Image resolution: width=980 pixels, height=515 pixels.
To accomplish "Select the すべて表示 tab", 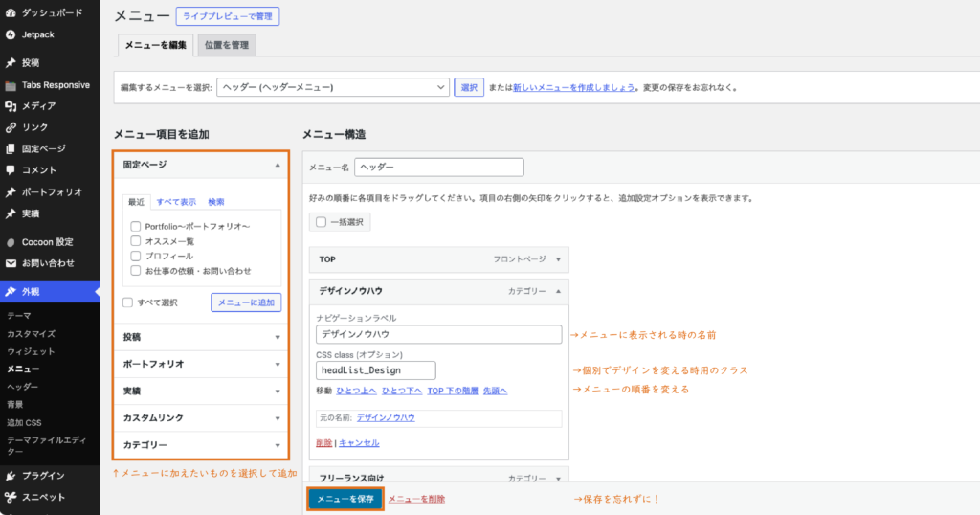I will (176, 202).
